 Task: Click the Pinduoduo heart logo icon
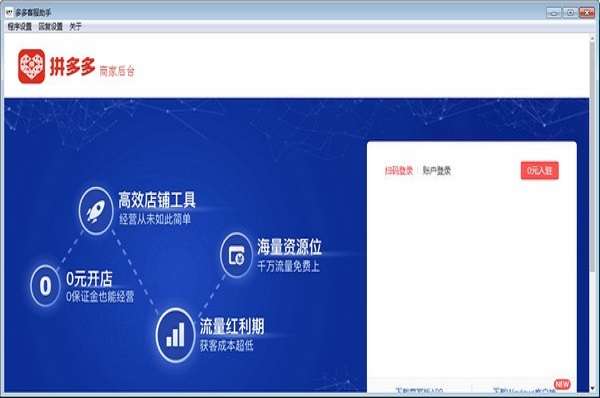click(31, 66)
